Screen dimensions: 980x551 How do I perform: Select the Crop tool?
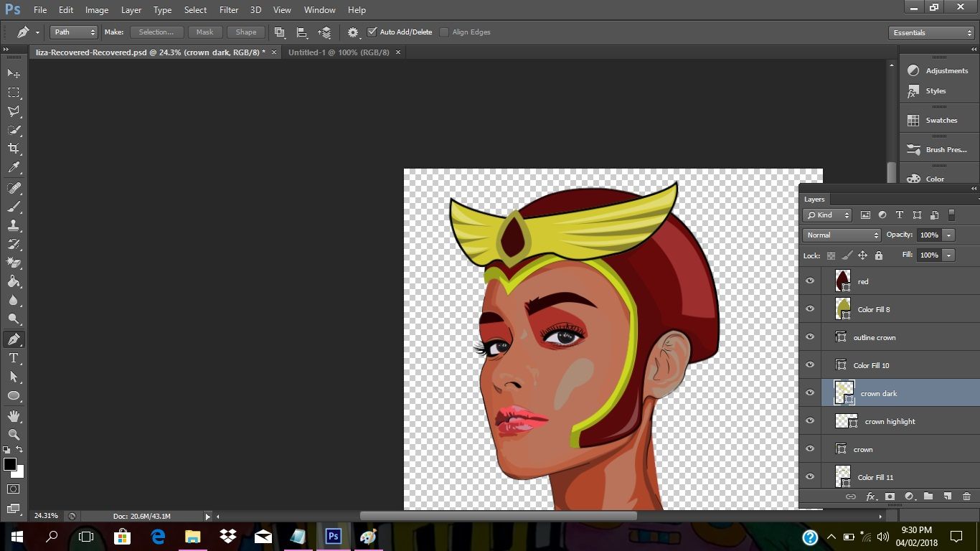pos(14,149)
